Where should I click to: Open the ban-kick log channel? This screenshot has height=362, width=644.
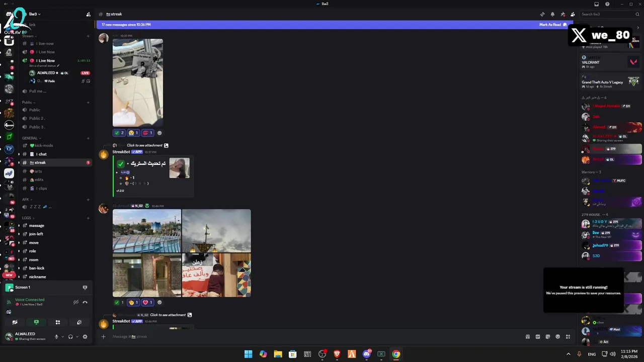[x=55, y=268]
